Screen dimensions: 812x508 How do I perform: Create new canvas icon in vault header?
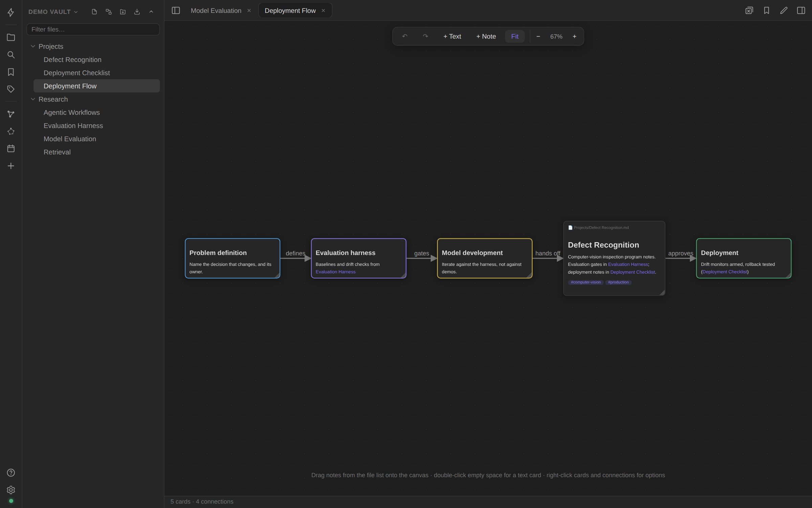coord(109,12)
